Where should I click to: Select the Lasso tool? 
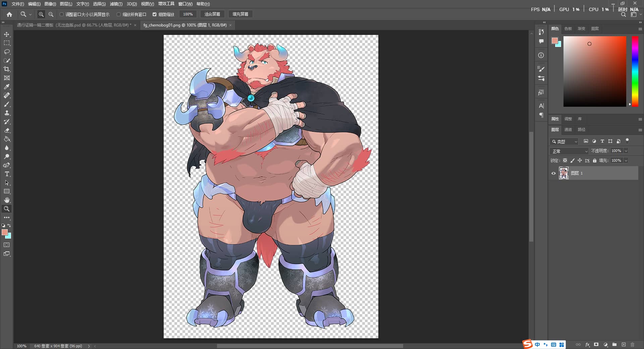(x=7, y=52)
